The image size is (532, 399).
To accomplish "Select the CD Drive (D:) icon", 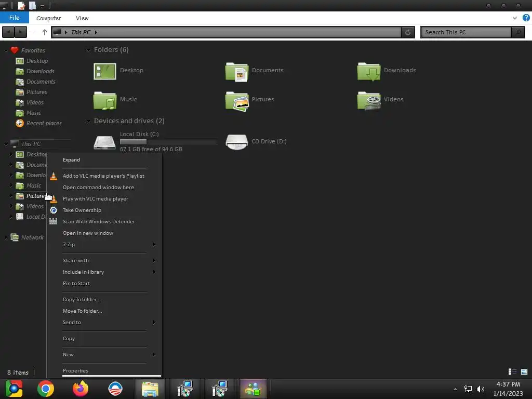I will 237,141.
